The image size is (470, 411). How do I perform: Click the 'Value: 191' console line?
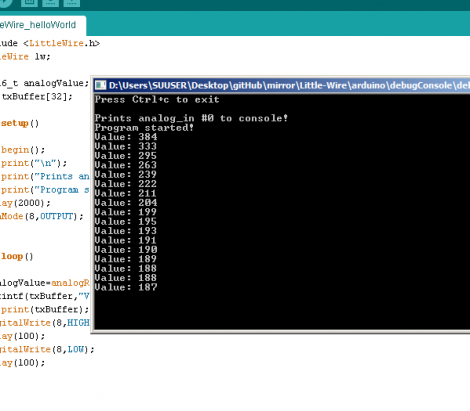click(x=126, y=240)
